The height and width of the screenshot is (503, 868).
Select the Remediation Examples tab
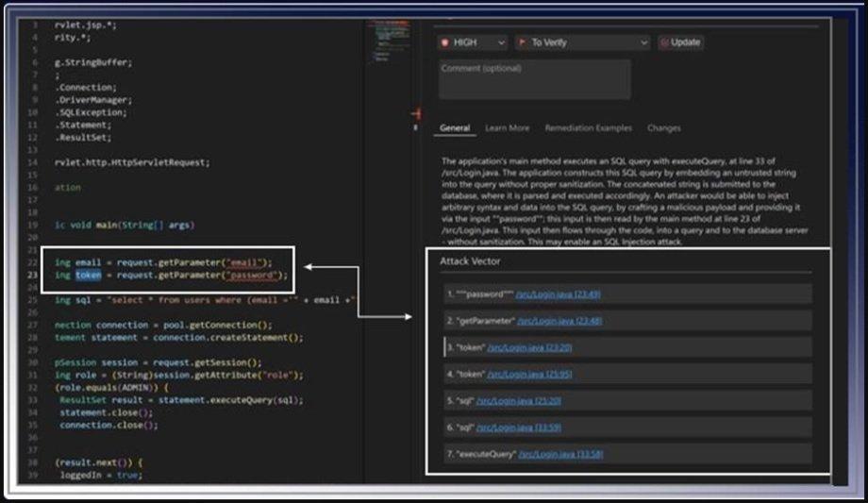(x=588, y=128)
